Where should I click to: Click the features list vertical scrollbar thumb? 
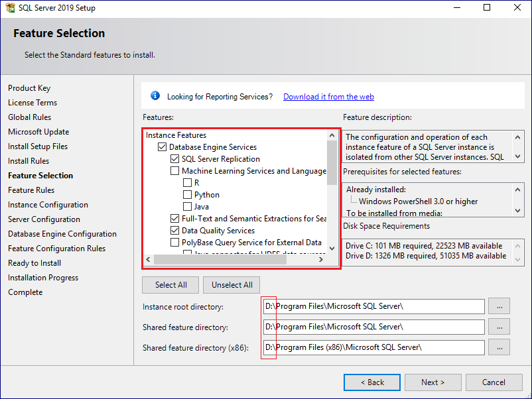pos(332,162)
